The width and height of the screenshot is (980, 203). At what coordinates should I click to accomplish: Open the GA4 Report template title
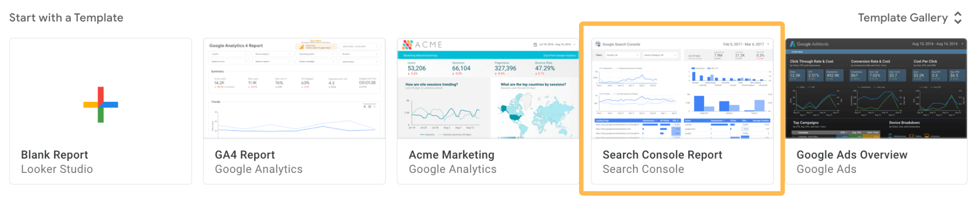pyautogui.click(x=245, y=155)
